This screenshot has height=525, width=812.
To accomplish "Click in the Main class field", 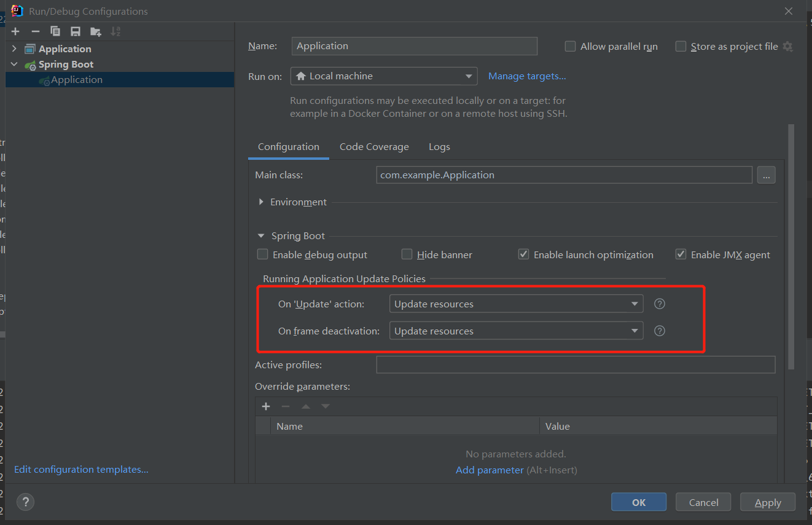I will [564, 175].
